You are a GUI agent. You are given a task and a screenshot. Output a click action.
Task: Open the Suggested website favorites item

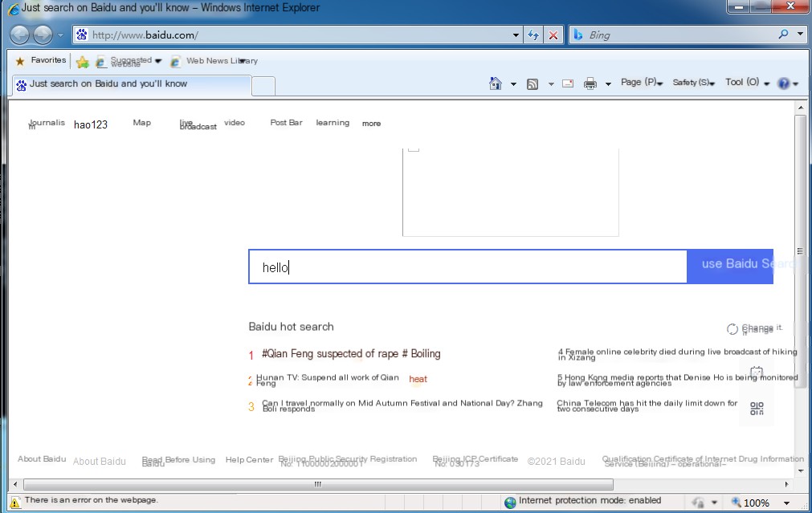(x=129, y=61)
